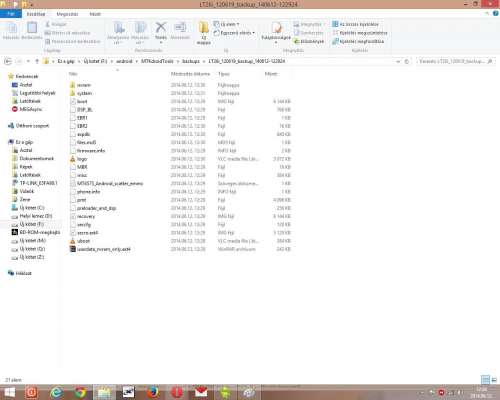Open Kedvencek favorites in the sidebar
Screen dimensions: 500x400
(x=23, y=76)
